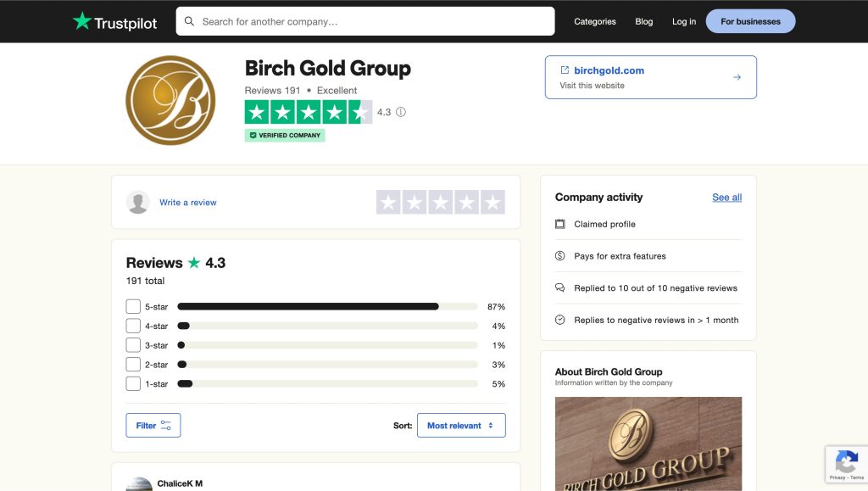Select the fifth star in rating widget
This screenshot has height=491, width=868.
coord(492,203)
